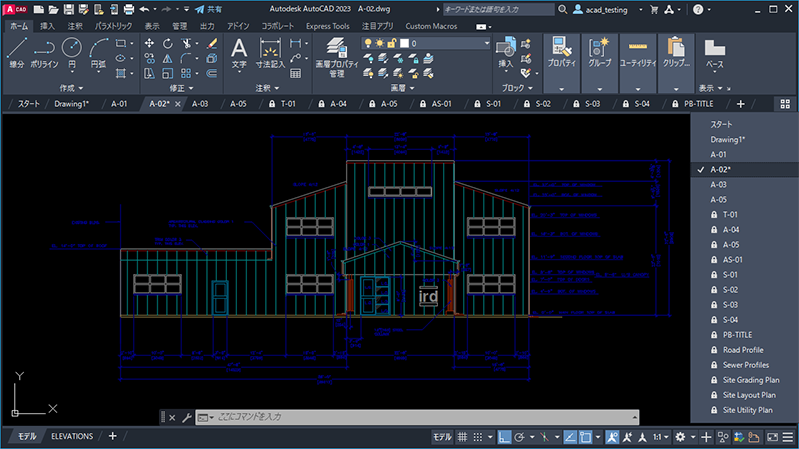Screen dimensions: 799x449
Task: Click the Stretch tool icon
Action: (149, 74)
